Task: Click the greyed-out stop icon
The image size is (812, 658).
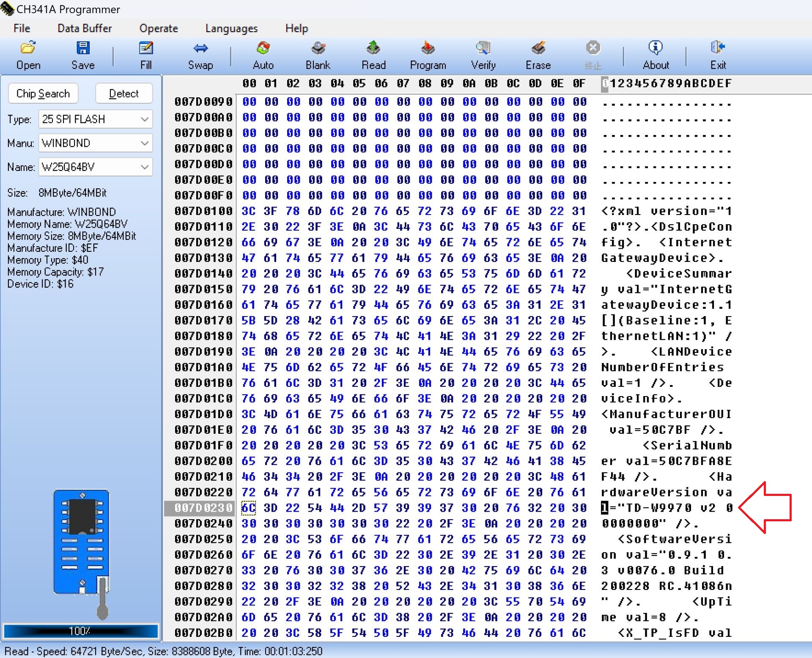Action: pyautogui.click(x=593, y=47)
